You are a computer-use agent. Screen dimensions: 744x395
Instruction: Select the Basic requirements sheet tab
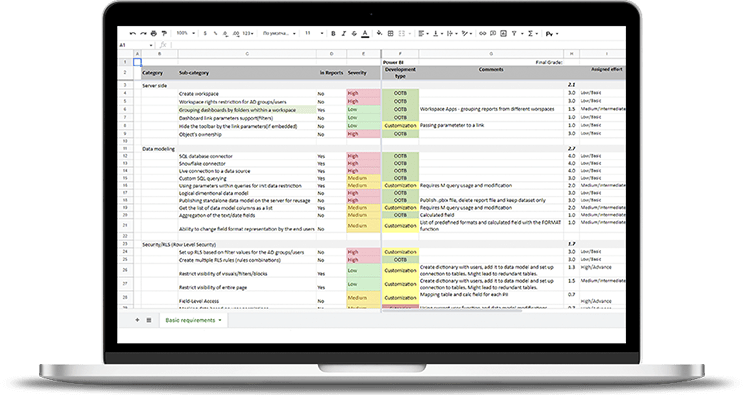coord(190,320)
